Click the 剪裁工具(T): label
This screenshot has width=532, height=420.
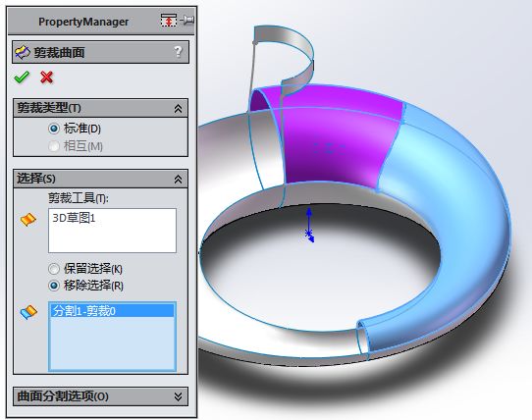pos(79,198)
